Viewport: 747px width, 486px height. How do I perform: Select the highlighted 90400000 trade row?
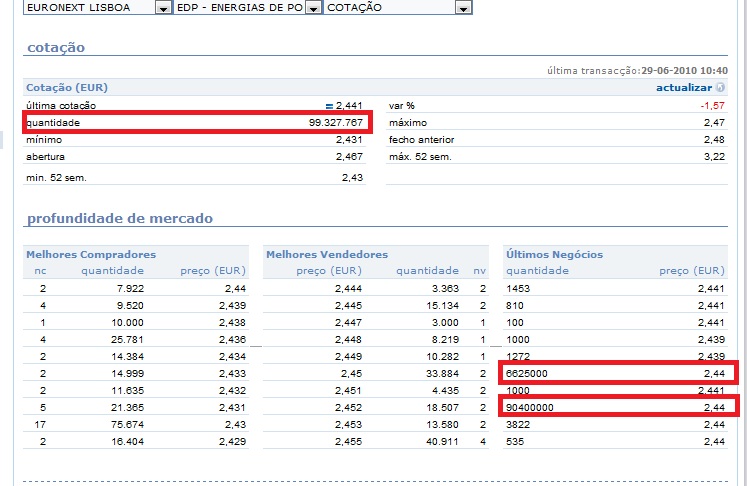[x=618, y=406]
